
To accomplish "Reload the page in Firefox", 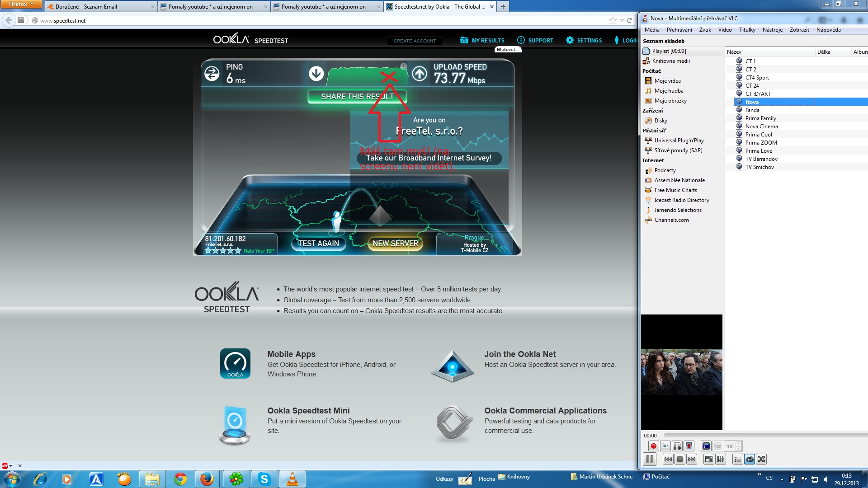I will [629, 20].
